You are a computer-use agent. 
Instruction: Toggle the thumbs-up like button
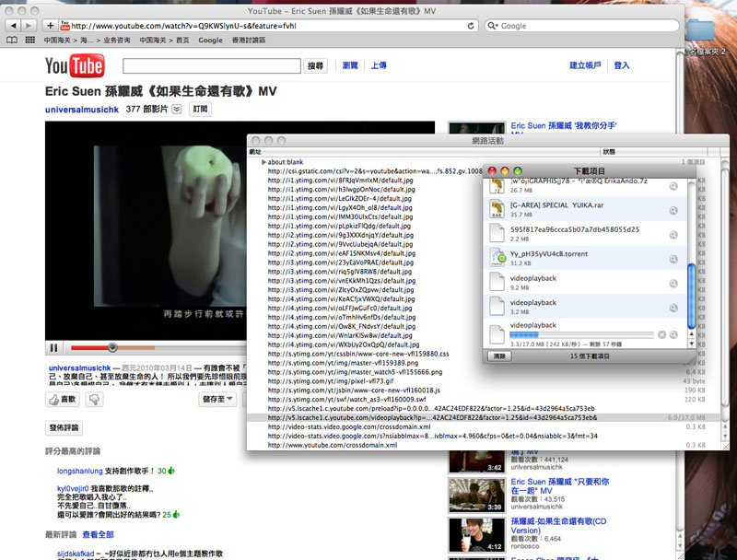click(x=62, y=400)
